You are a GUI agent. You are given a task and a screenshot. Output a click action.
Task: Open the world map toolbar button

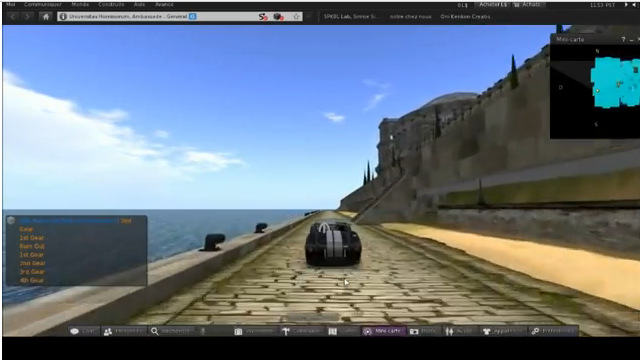pos(342,331)
